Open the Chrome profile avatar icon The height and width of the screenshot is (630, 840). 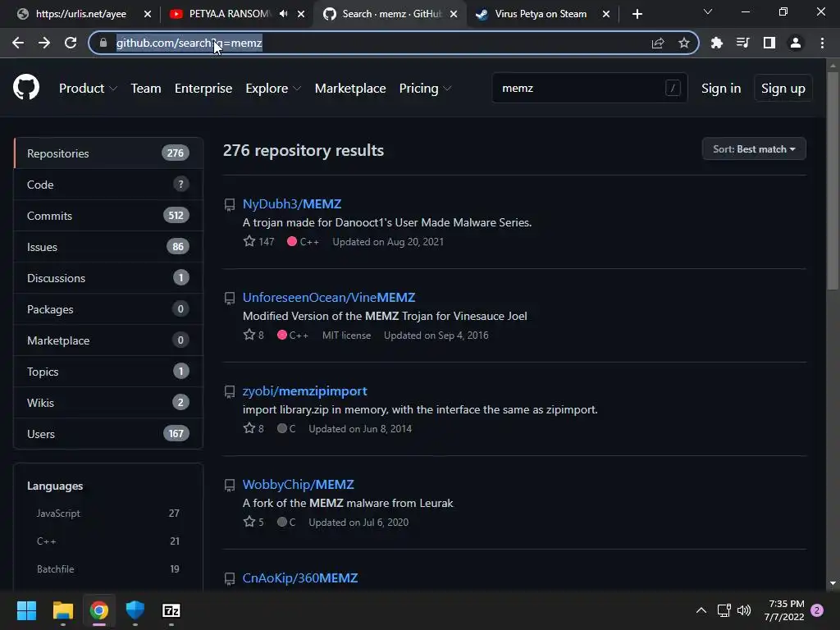pos(796,43)
